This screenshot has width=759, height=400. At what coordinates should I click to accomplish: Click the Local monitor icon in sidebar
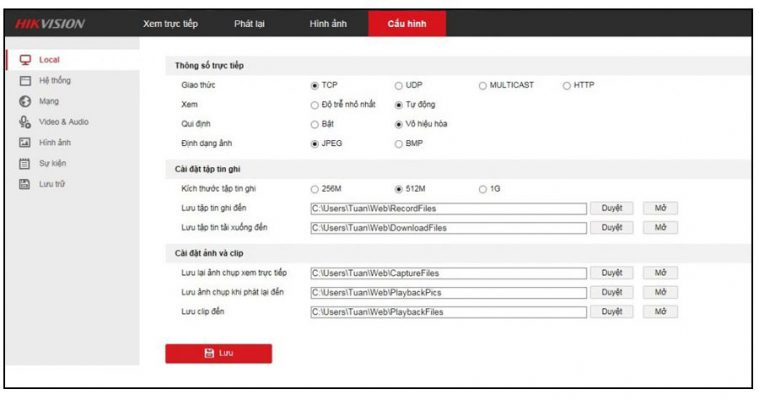pyautogui.click(x=26, y=60)
